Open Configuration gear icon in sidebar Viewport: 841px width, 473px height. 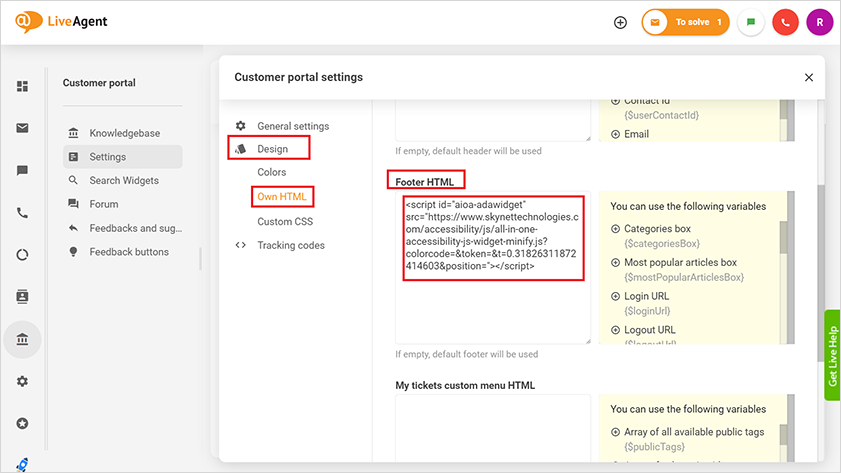22,381
